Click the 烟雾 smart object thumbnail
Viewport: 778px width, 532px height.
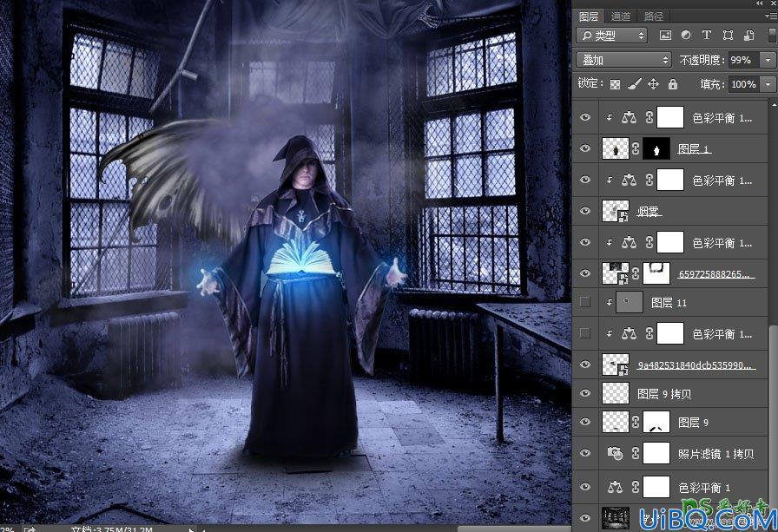616,211
